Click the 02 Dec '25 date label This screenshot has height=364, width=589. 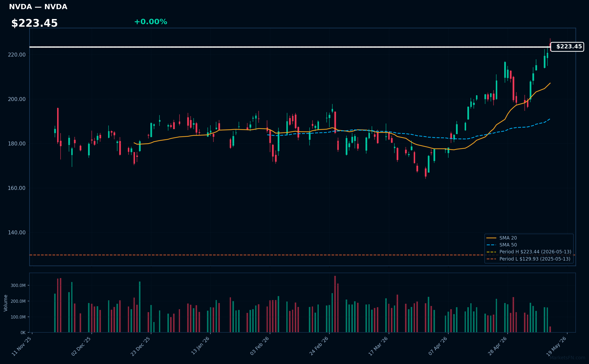click(81, 346)
